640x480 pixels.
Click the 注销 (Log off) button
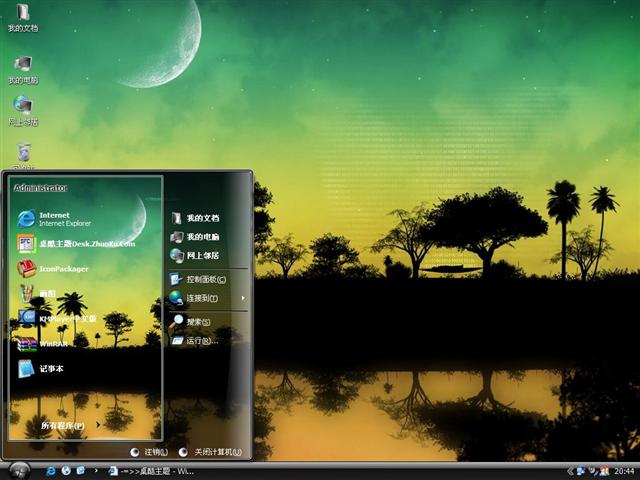point(149,452)
